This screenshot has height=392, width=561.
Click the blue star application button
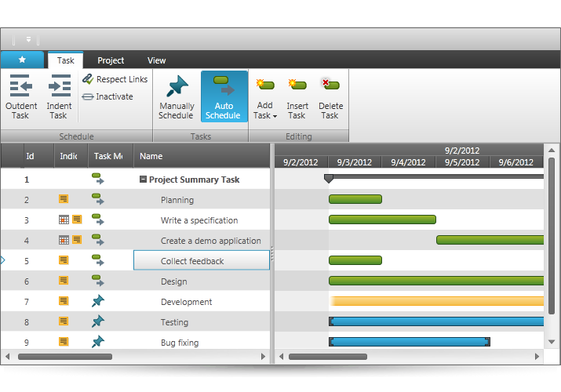click(22, 60)
